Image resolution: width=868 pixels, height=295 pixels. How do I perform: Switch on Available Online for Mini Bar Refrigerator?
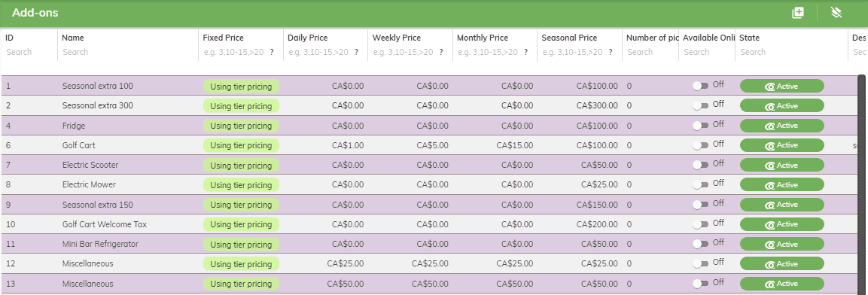[701, 244]
